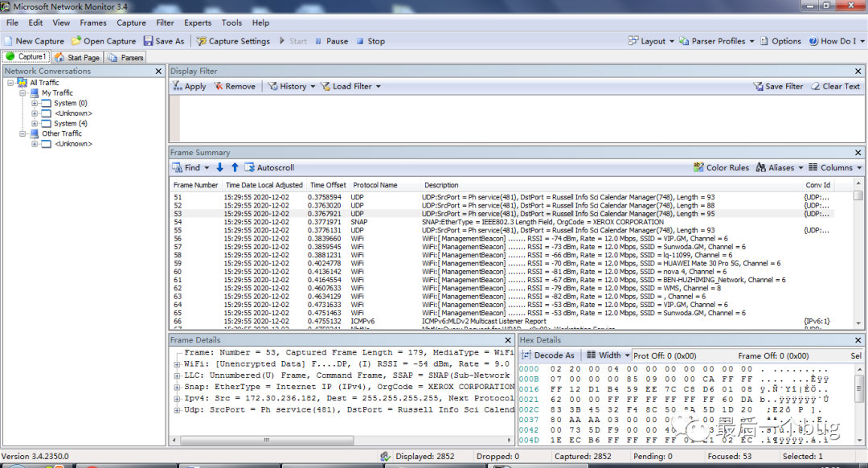The image size is (868, 468).
Task: Open the Frames menu
Action: point(93,23)
